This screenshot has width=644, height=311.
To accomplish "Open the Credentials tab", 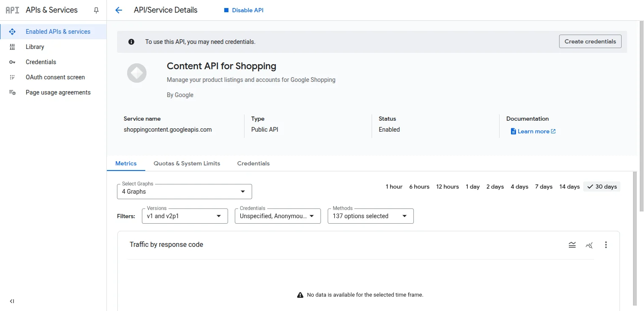I will (253, 163).
